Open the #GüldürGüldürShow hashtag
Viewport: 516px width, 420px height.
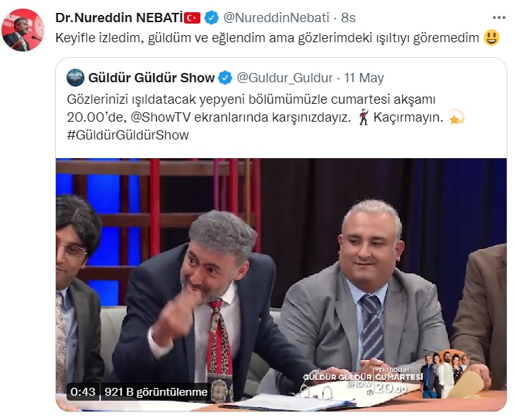coord(128,135)
